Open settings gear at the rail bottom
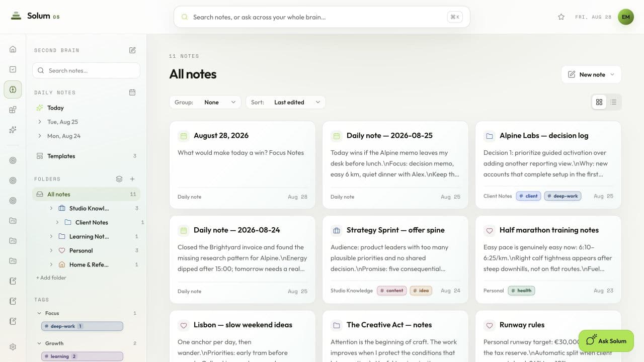The image size is (644, 362). [13, 347]
